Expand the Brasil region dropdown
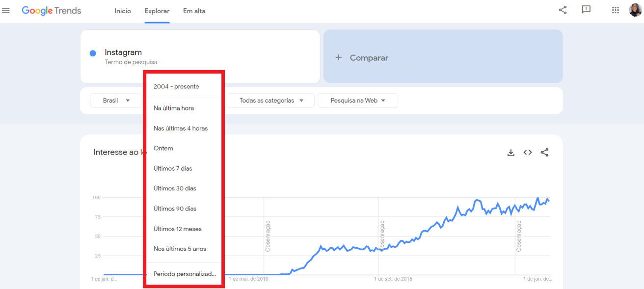This screenshot has height=289, width=644. [x=115, y=101]
